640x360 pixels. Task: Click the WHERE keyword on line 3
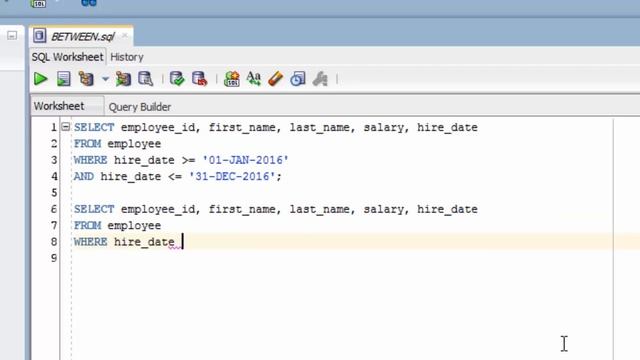(91, 160)
